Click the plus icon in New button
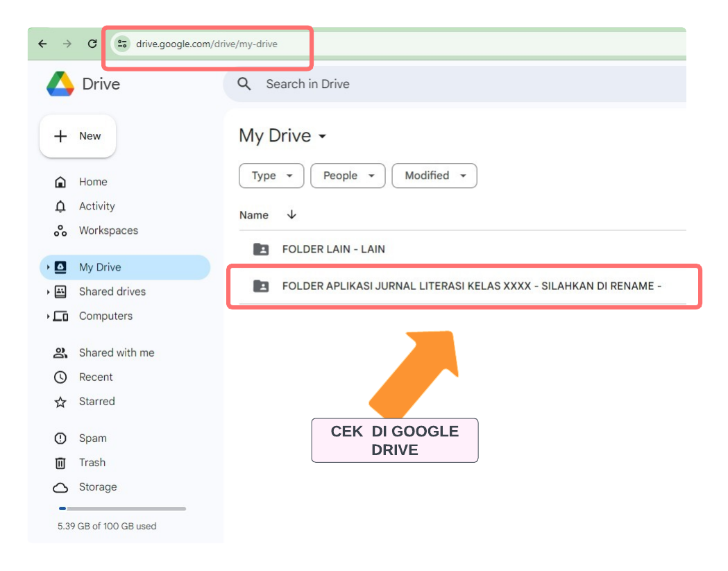The width and height of the screenshot is (728, 571). [x=60, y=137]
